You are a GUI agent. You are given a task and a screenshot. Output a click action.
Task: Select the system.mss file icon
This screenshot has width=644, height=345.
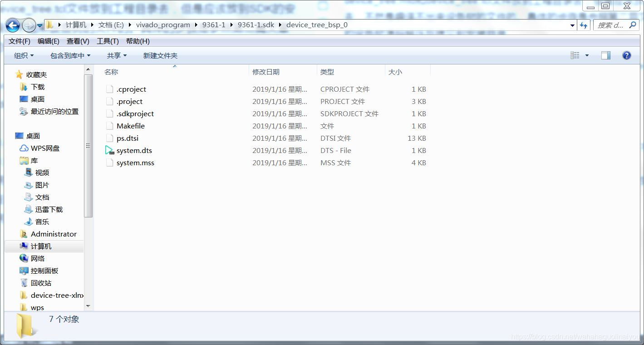109,163
